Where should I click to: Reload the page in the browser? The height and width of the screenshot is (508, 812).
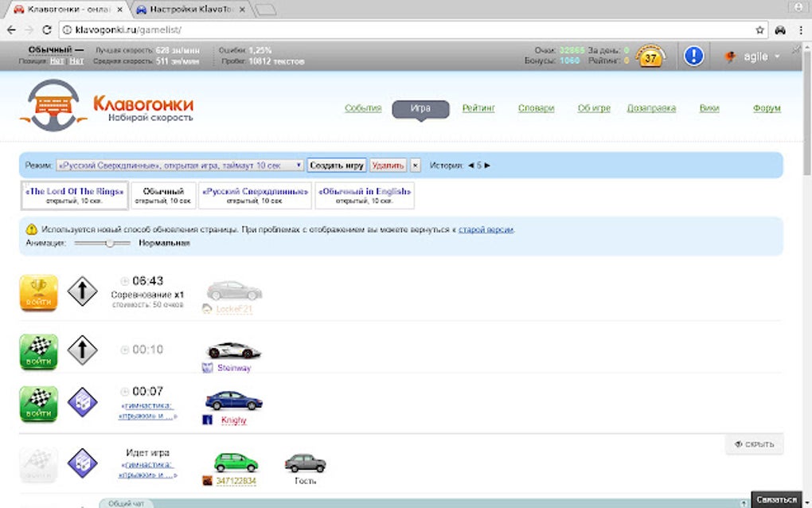click(x=47, y=30)
